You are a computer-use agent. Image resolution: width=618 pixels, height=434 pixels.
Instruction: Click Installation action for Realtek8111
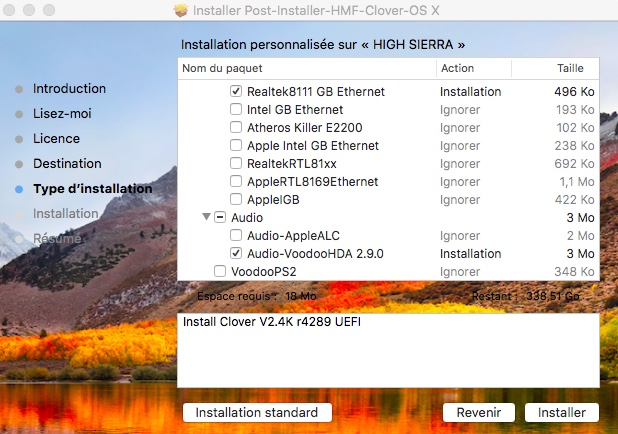(x=471, y=91)
